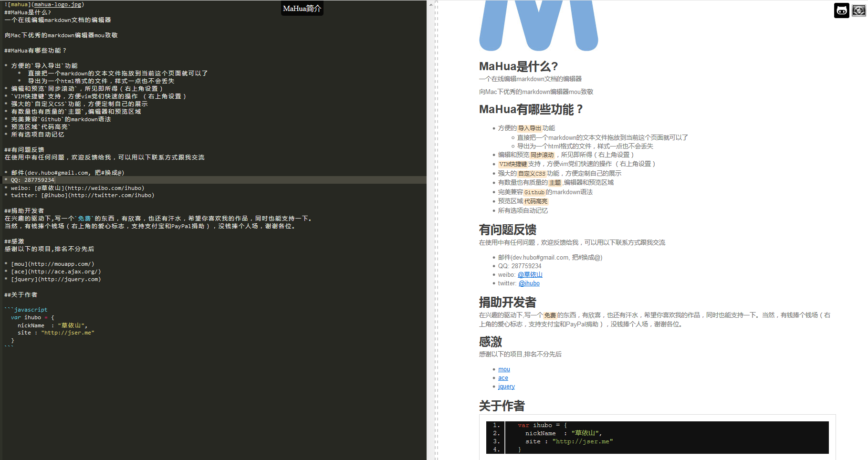This screenshot has width=868, height=460.
Task: Click editor line 所有选项自动记忆
Action: 34,134
